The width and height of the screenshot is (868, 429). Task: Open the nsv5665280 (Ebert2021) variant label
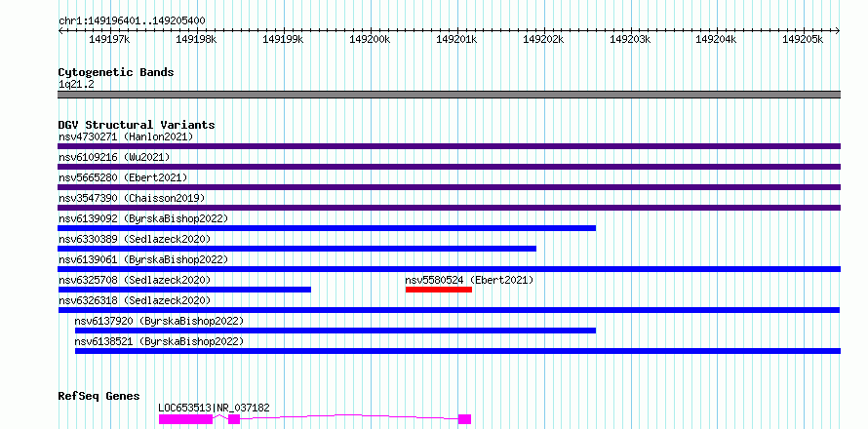click(123, 177)
